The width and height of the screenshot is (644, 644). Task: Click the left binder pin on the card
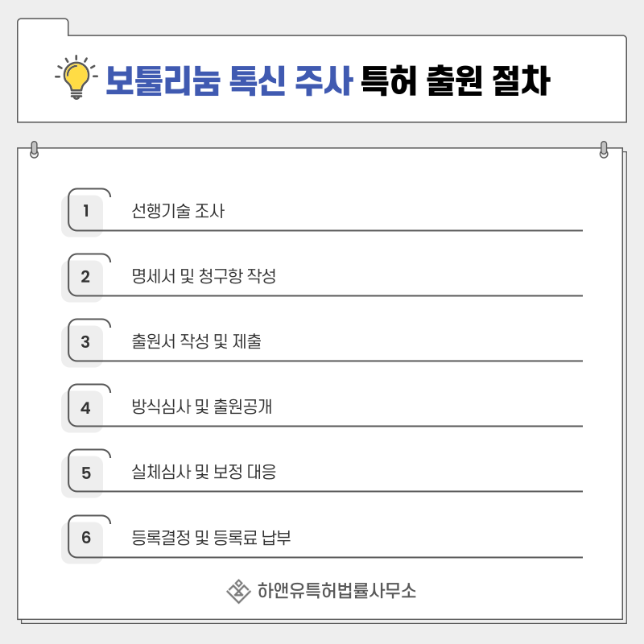(34, 150)
